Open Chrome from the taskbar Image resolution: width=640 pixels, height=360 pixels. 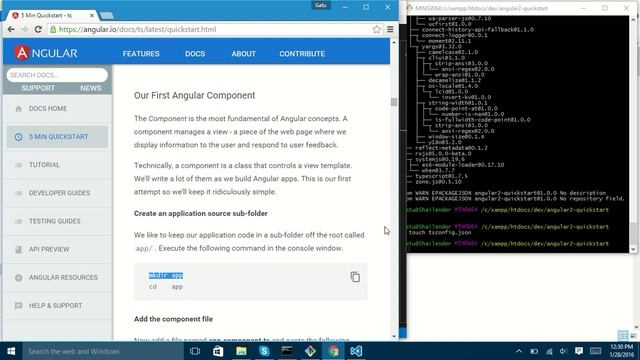[333, 351]
